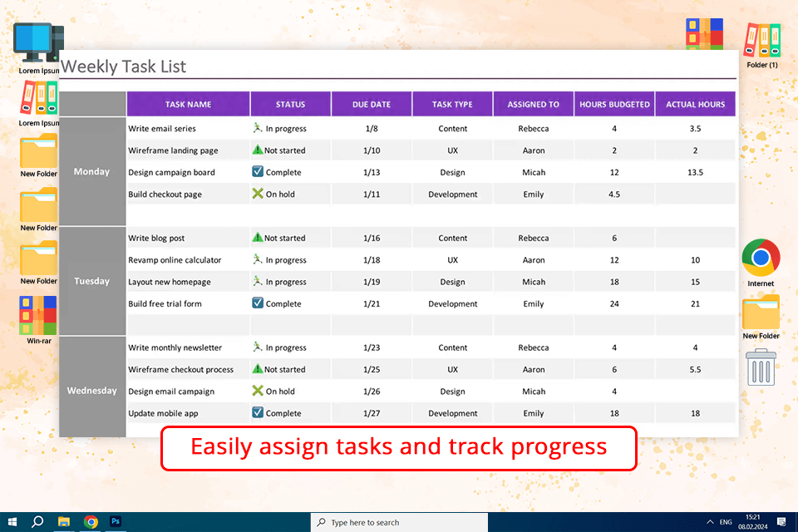Click the On hold X icon for Build checkout page

point(258,194)
